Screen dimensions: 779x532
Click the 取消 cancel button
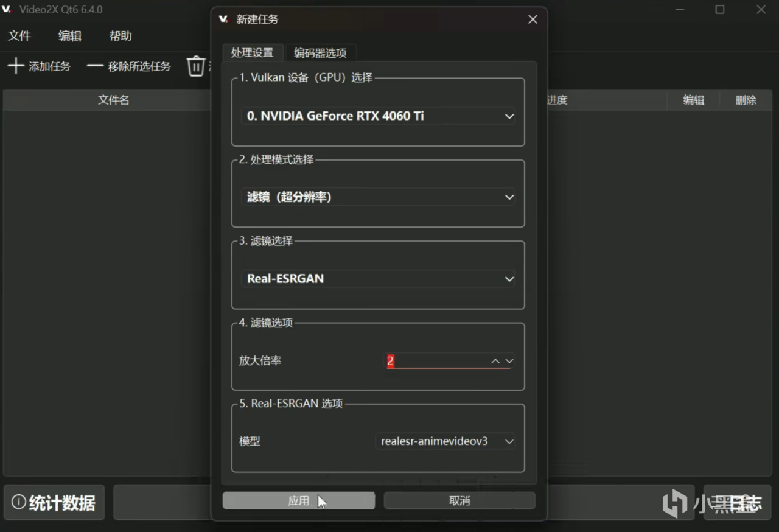click(459, 500)
